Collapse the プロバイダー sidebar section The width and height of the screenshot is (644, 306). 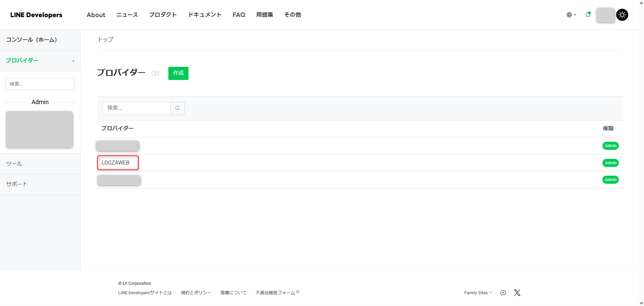(x=73, y=60)
